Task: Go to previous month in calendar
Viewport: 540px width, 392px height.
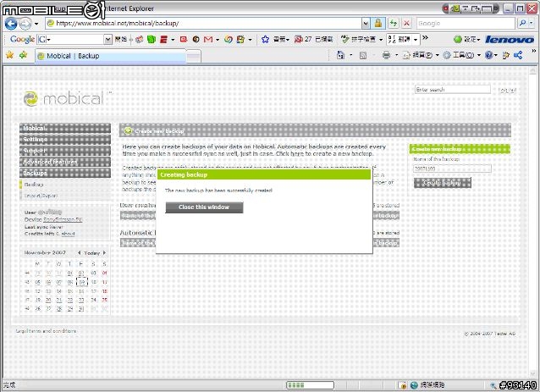Action: tap(80, 253)
